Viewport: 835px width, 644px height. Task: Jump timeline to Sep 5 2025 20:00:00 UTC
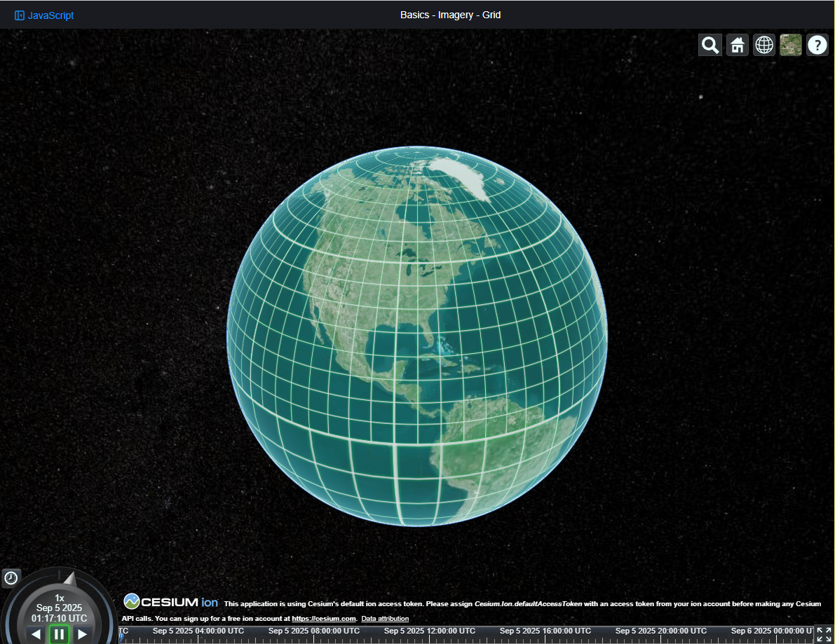click(661, 631)
